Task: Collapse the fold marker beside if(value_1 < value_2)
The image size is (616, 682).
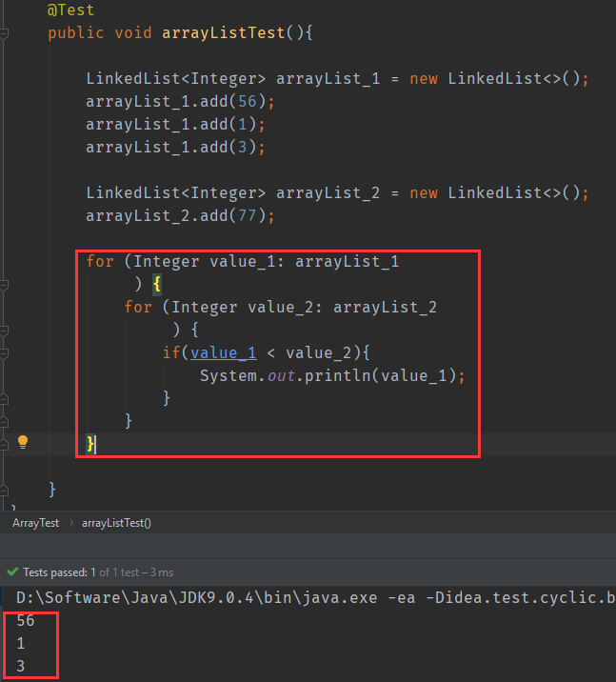Action: (x=4, y=353)
